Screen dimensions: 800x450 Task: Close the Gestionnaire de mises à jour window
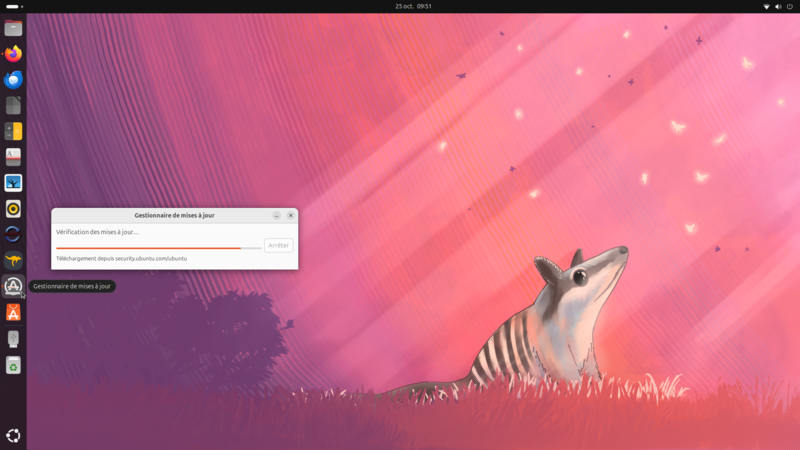click(291, 215)
